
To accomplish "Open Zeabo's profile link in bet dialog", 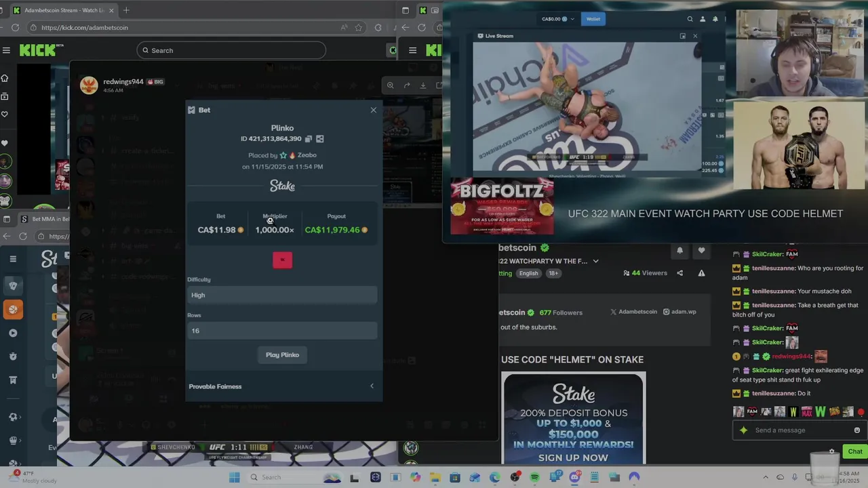I will point(307,155).
